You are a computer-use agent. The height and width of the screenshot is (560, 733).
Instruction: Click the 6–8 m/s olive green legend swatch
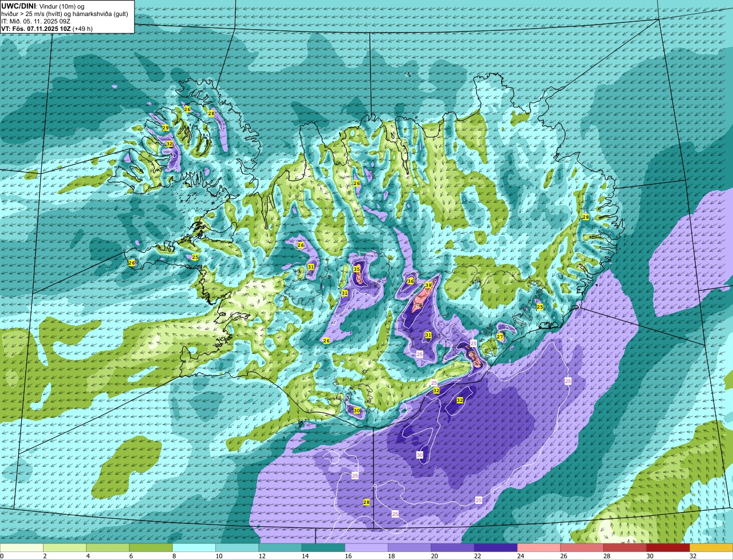(151, 547)
